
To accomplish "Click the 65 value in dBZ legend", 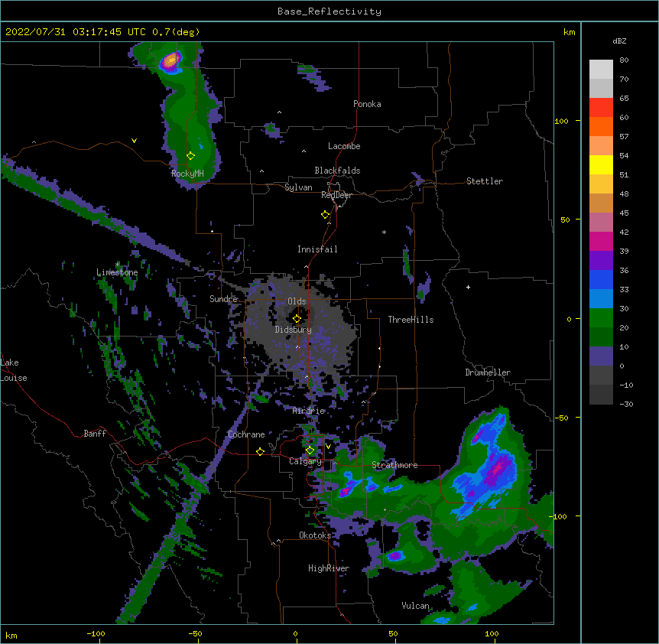I will [624, 99].
